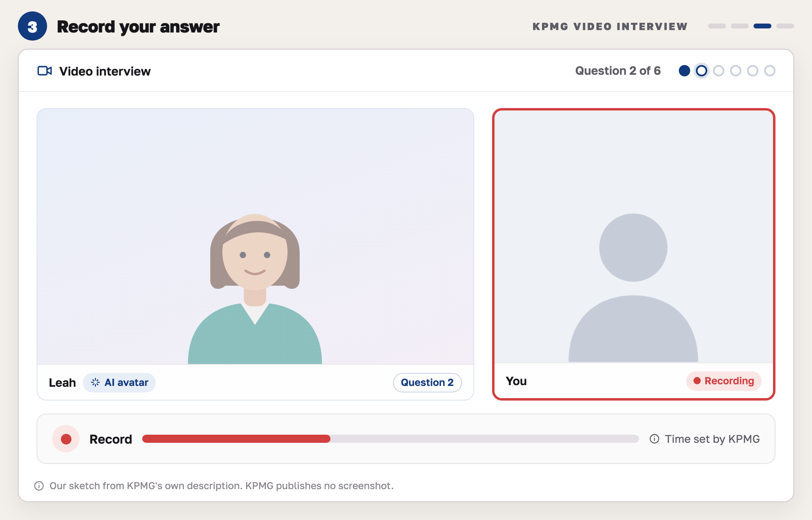Image resolution: width=812 pixels, height=520 pixels.
Task: Click the video camera icon beside Video interview
Action: 45,71
